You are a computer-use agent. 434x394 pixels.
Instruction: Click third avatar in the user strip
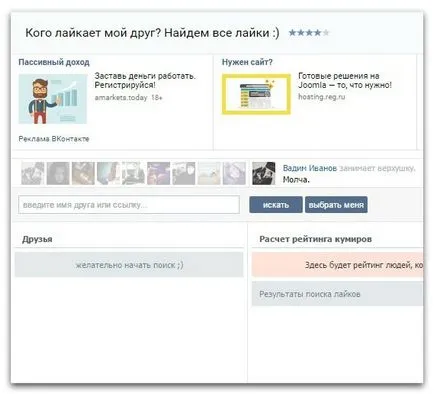point(83,173)
